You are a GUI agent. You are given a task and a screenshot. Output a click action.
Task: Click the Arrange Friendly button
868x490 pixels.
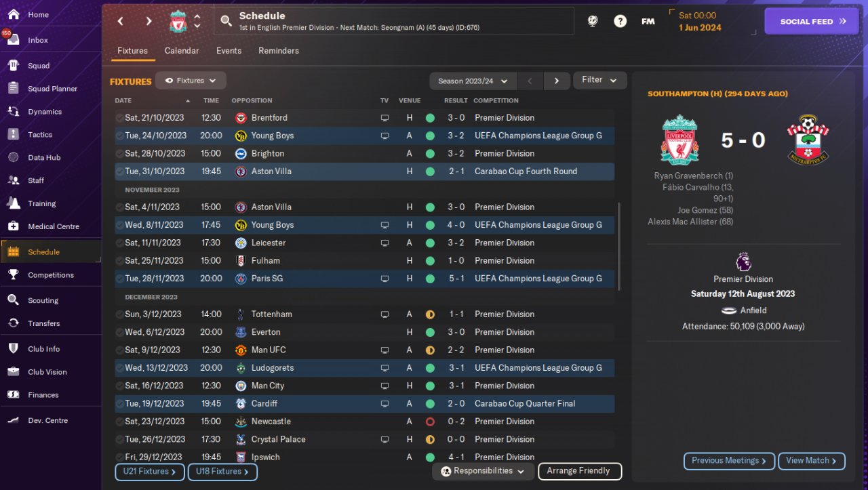click(x=578, y=471)
